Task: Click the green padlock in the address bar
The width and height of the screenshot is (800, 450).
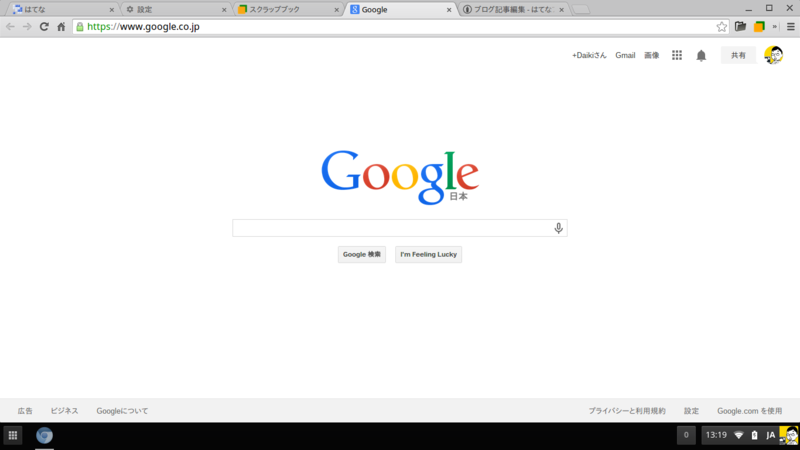Action: [80, 27]
